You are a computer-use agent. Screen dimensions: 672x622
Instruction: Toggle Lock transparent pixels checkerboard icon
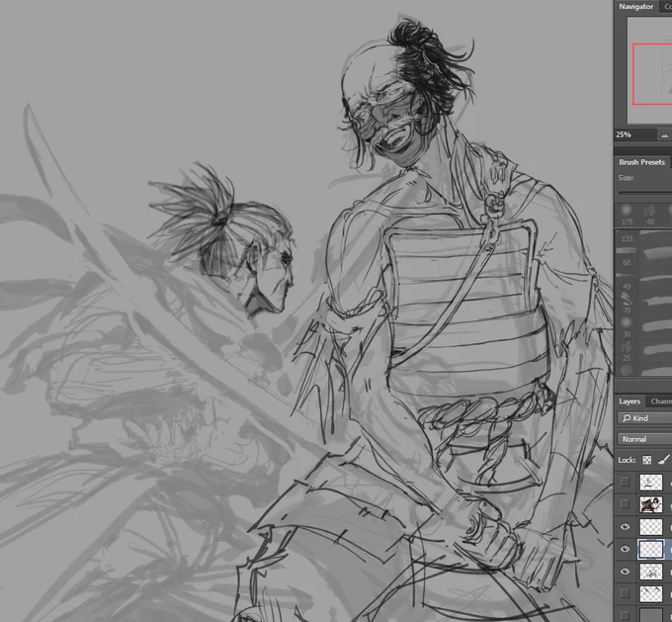[x=646, y=460]
